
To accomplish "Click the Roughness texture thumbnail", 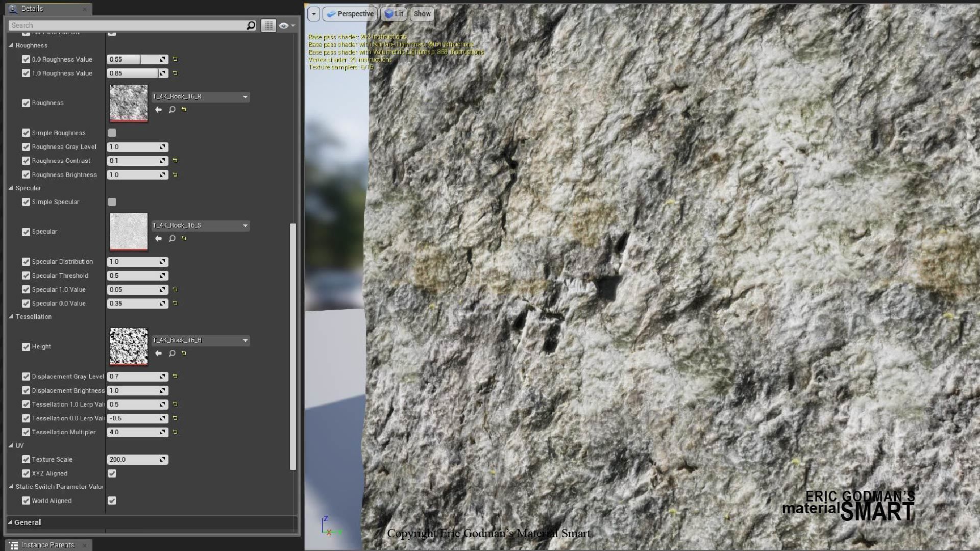I will click(x=129, y=104).
